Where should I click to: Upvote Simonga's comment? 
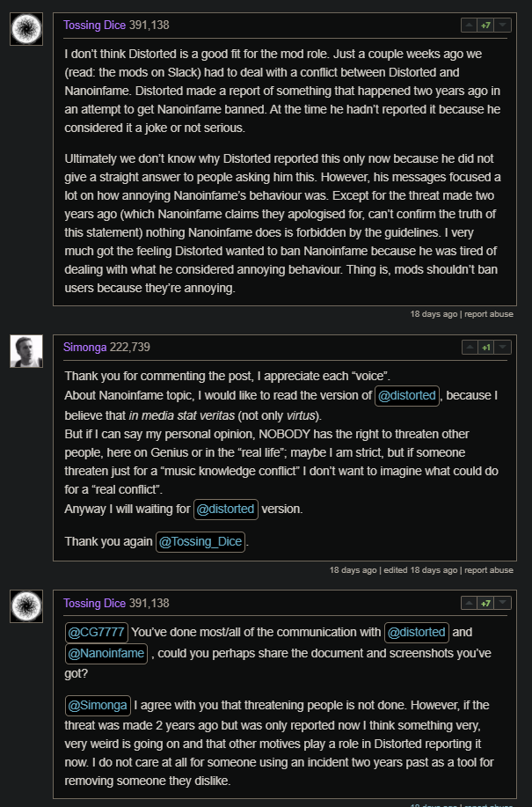pyautogui.click(x=470, y=348)
